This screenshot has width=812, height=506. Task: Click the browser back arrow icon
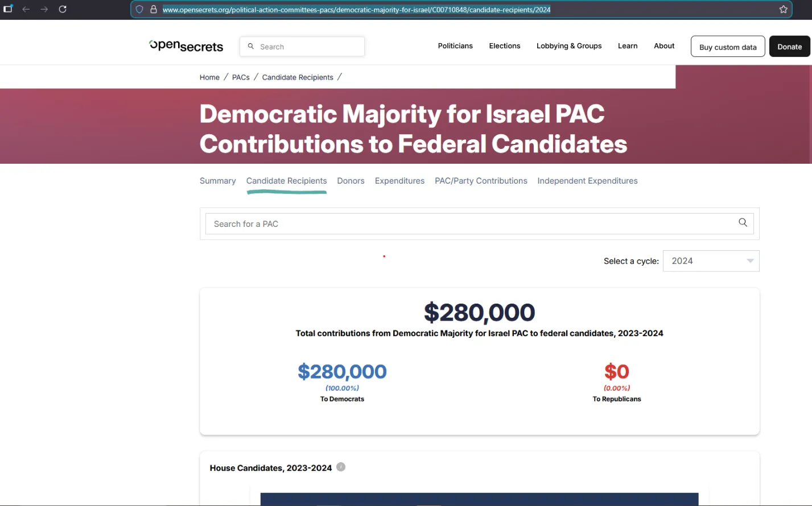click(26, 9)
